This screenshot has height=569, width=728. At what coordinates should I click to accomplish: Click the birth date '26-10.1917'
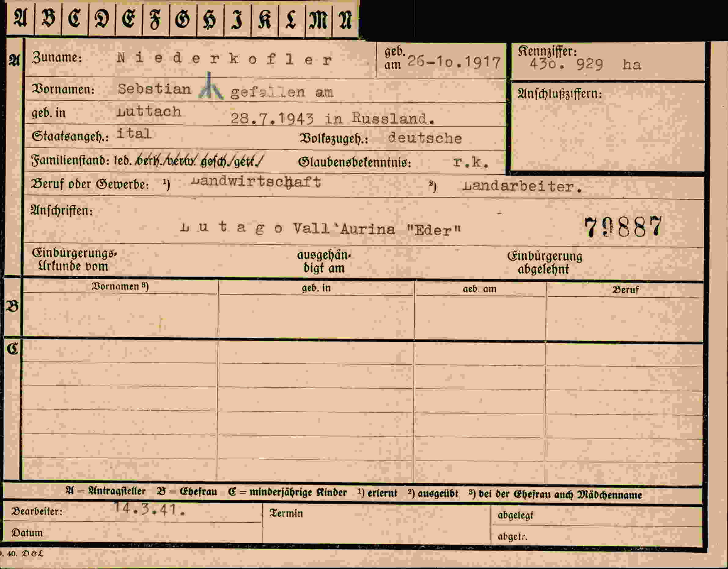tap(454, 62)
